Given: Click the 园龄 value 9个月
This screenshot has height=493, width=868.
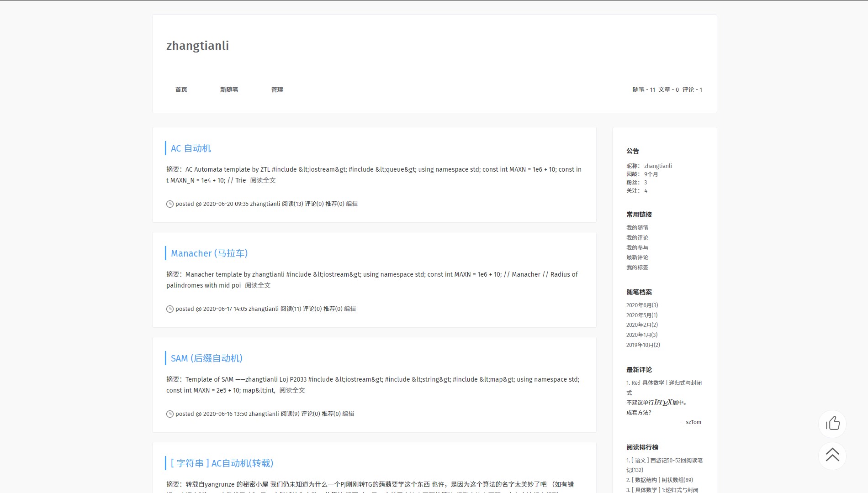Looking at the screenshot, I should [x=651, y=174].
